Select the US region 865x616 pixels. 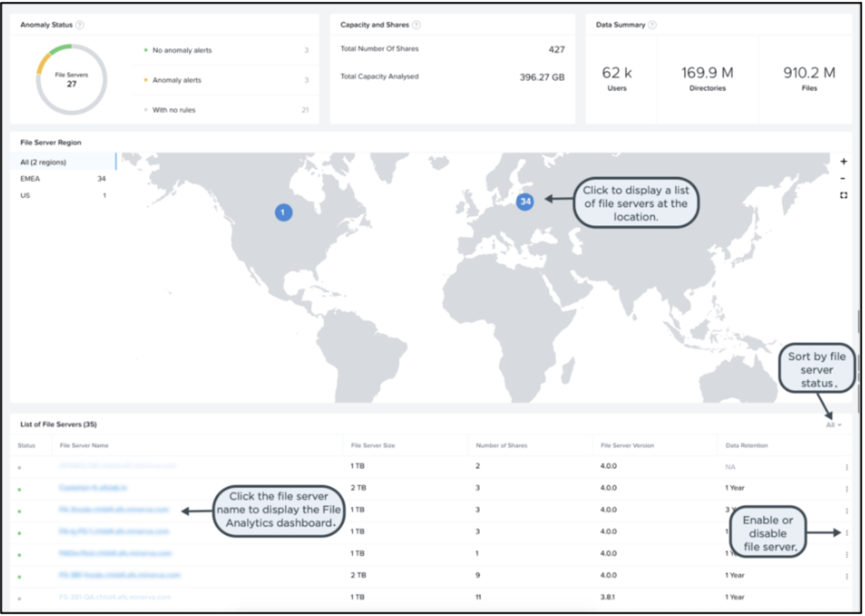coord(63,196)
